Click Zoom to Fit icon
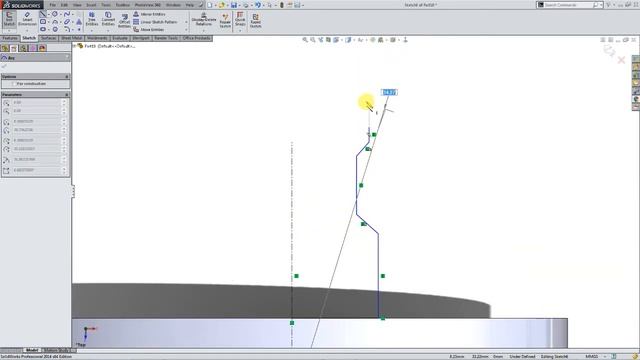 tap(305, 40)
